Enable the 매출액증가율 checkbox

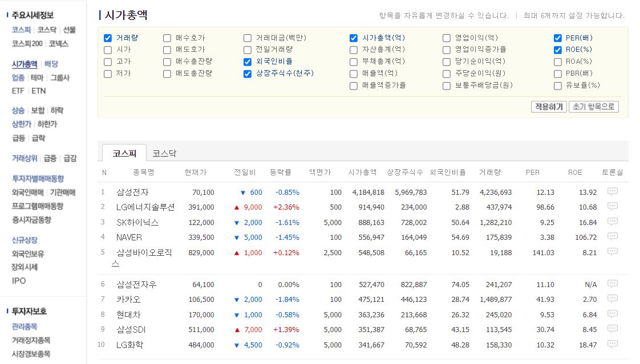[x=354, y=85]
